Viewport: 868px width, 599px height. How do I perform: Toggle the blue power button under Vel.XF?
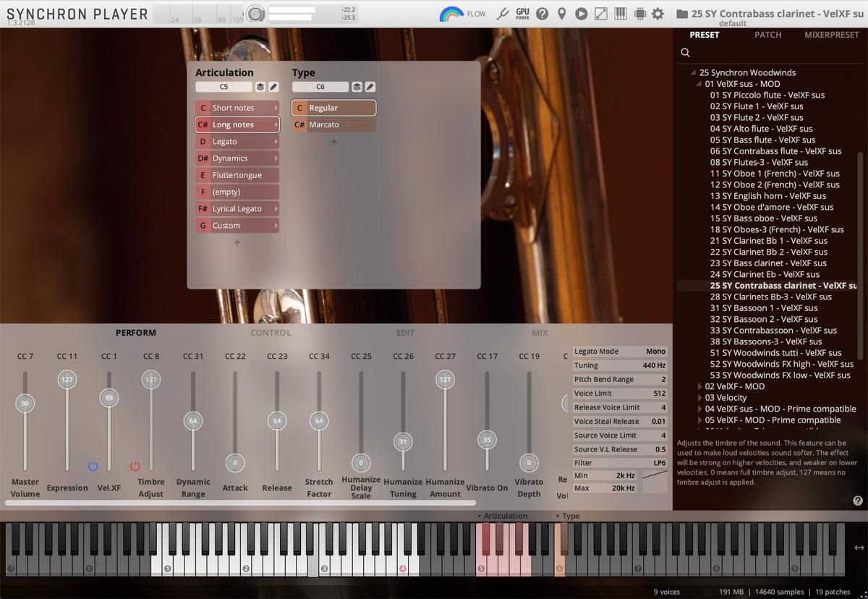click(93, 467)
